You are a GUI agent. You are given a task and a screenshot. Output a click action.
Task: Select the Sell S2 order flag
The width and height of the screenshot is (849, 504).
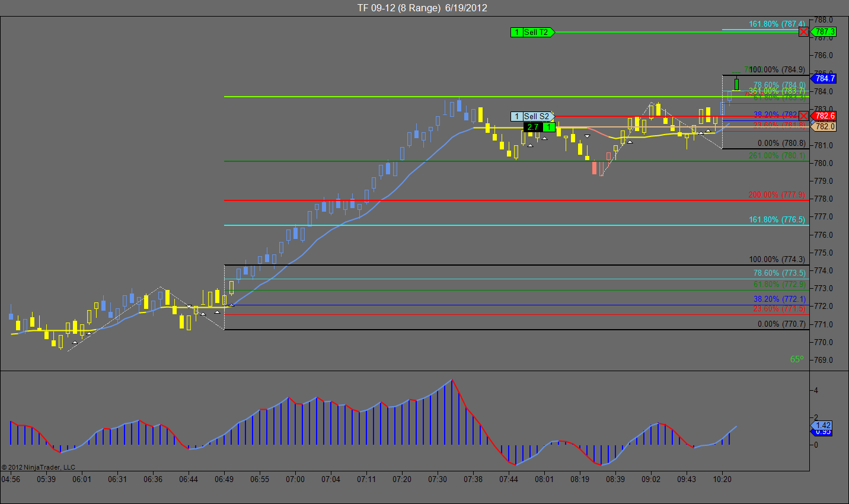coord(532,116)
